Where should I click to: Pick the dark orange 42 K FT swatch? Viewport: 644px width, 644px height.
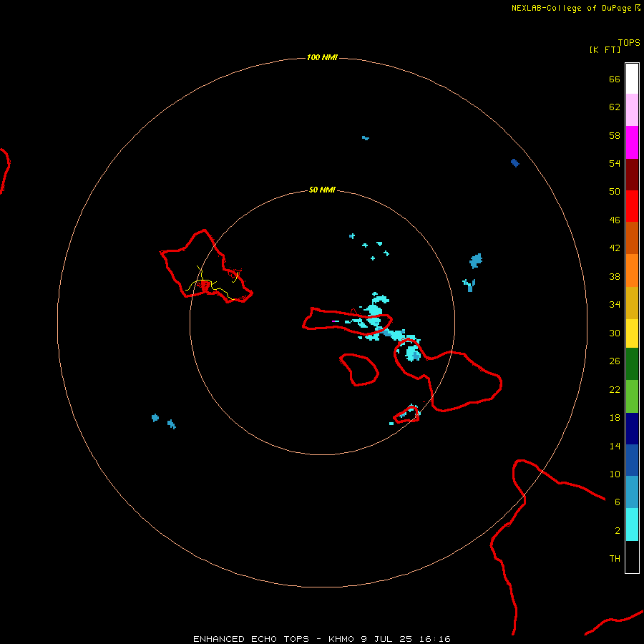632,238
